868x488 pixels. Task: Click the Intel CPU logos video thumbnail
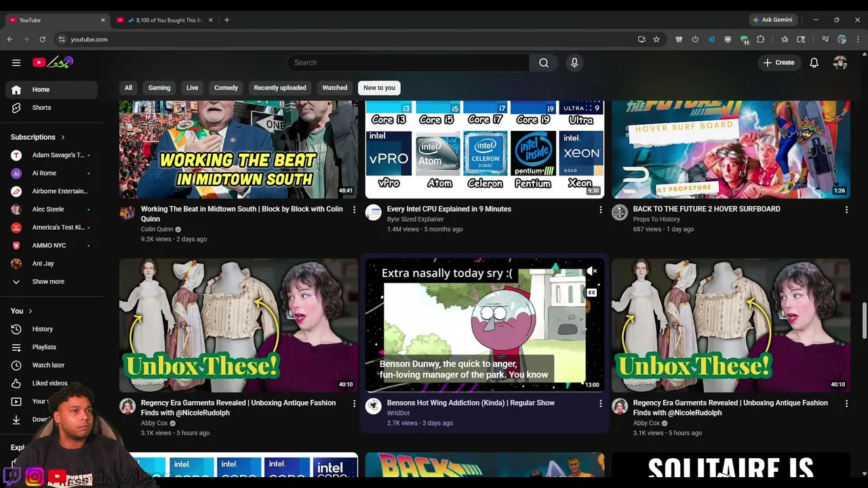(x=485, y=149)
